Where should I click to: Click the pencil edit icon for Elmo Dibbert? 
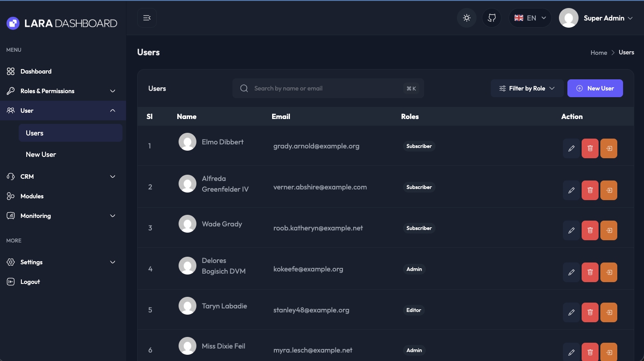[x=571, y=149]
